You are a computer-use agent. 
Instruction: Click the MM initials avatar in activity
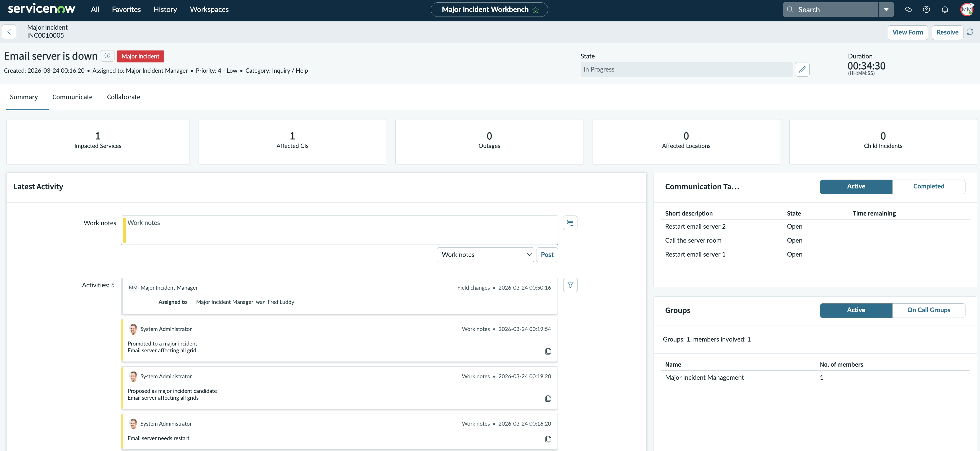tap(133, 288)
